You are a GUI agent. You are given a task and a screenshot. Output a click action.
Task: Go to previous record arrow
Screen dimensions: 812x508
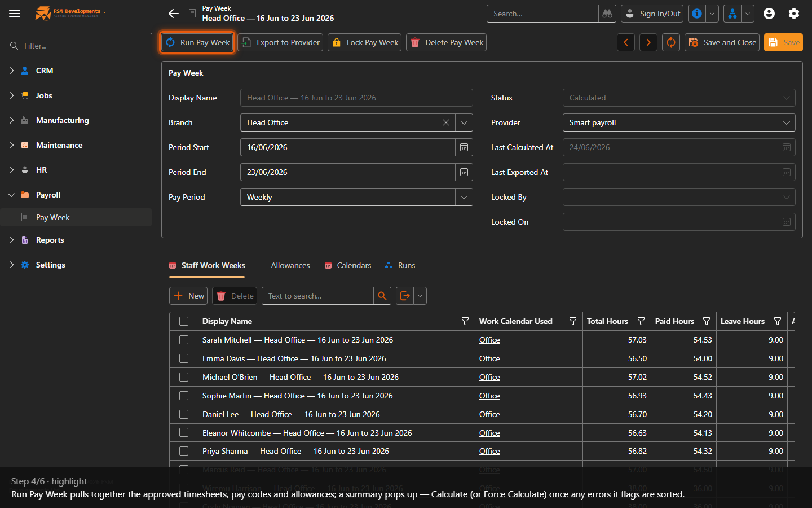pos(626,42)
